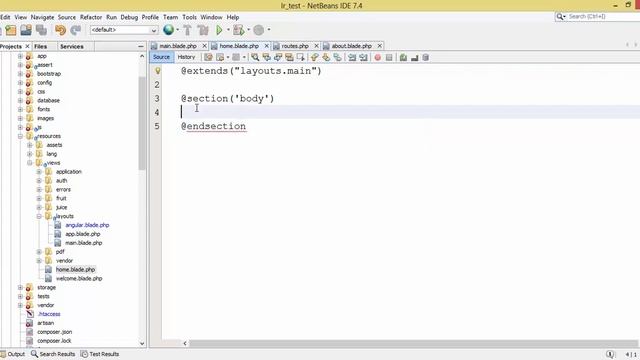Collapse the layouts folder node
Screen dimensions: 640x360
pos(39,216)
